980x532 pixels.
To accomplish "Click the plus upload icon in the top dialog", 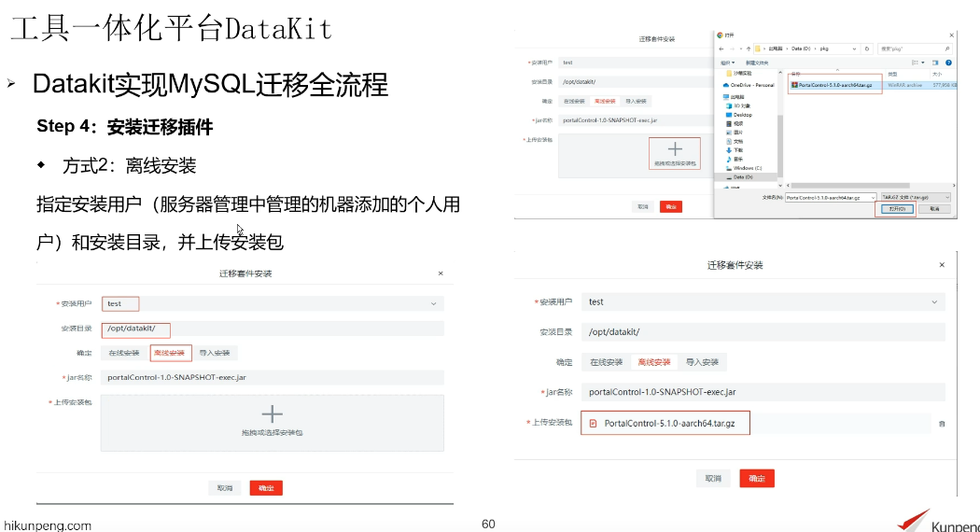I will point(675,148).
